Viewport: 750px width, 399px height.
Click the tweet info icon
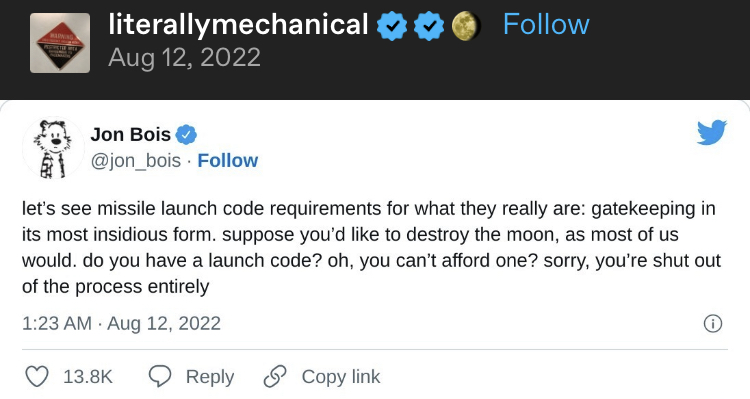713,324
